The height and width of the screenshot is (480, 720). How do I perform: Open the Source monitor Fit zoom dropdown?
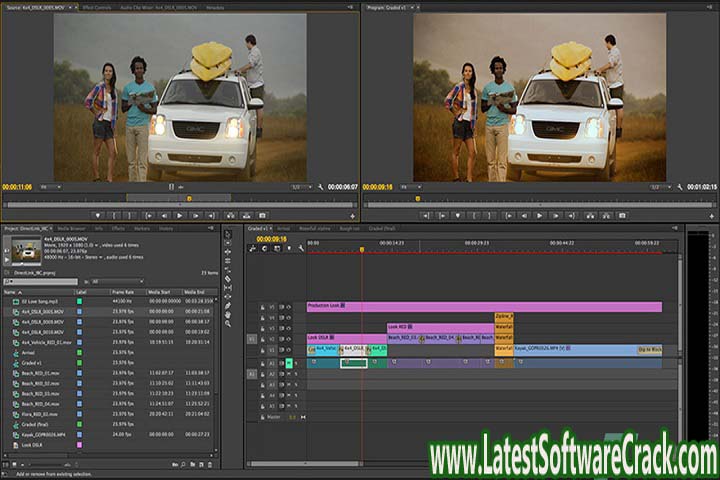coord(51,187)
